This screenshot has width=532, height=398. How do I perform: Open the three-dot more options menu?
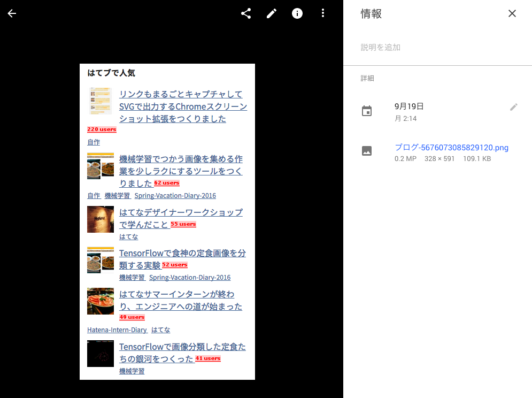(x=322, y=13)
